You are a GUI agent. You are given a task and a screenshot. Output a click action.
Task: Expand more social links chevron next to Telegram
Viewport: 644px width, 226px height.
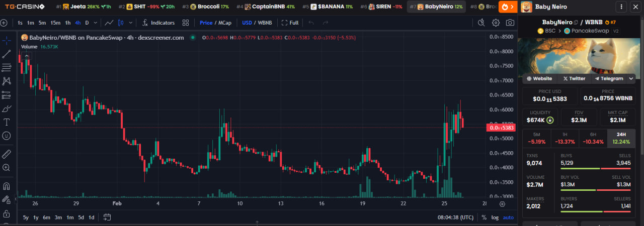631,79
